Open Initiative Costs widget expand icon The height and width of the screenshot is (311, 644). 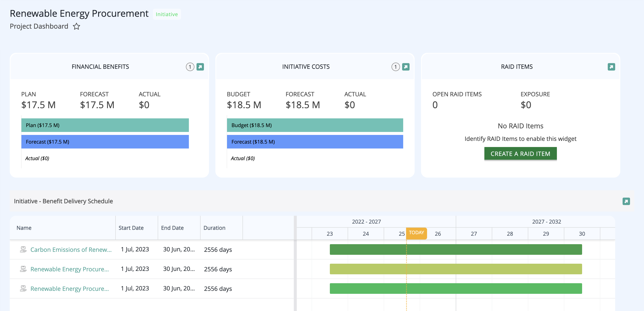point(406,67)
